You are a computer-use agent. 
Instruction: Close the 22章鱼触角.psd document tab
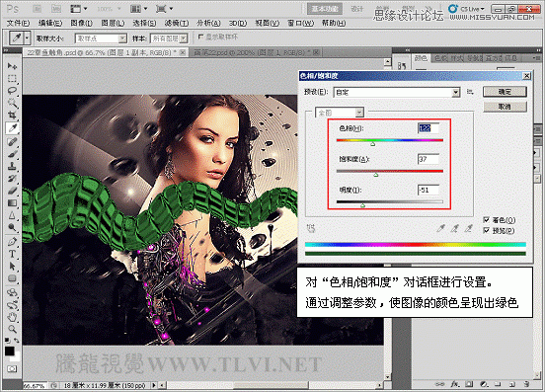click(183, 52)
